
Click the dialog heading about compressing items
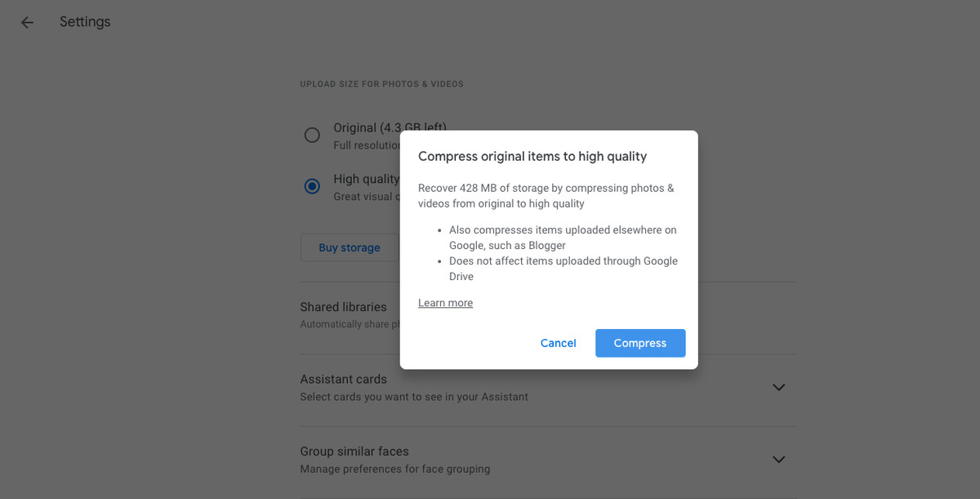tap(532, 156)
